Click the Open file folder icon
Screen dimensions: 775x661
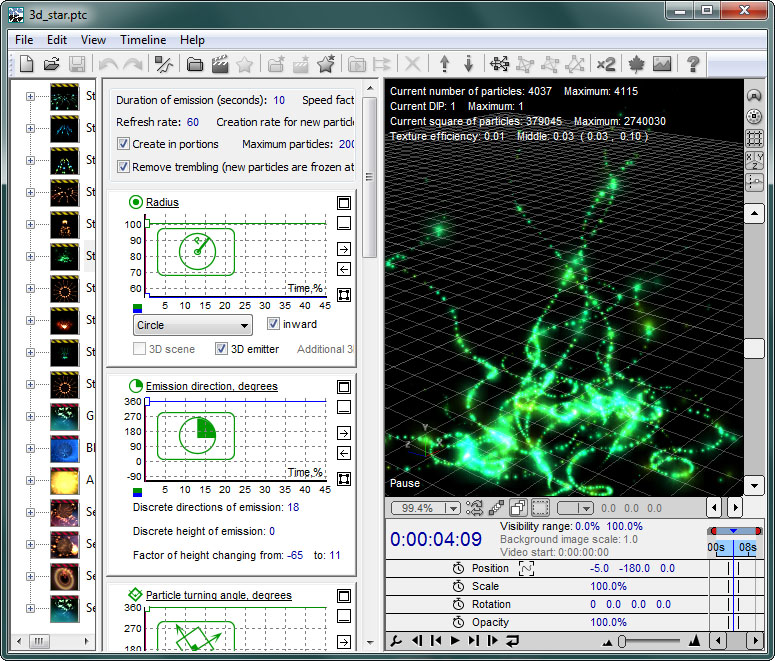point(52,65)
